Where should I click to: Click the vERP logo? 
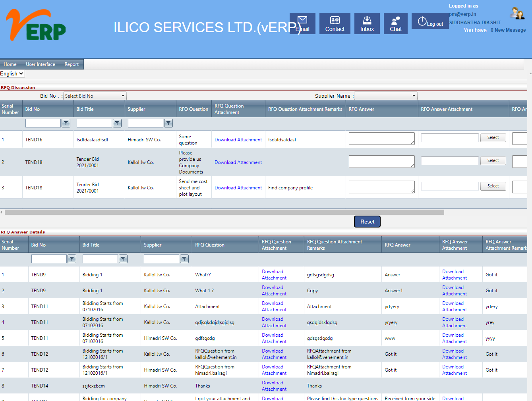36,25
